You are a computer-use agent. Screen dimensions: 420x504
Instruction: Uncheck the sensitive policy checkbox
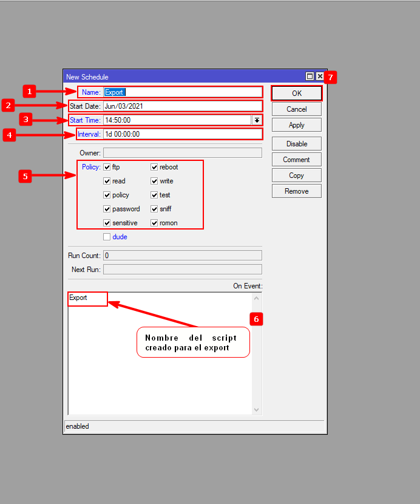(107, 223)
